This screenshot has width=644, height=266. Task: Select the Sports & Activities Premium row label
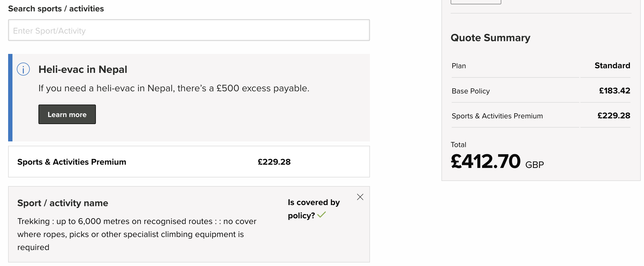click(x=71, y=162)
